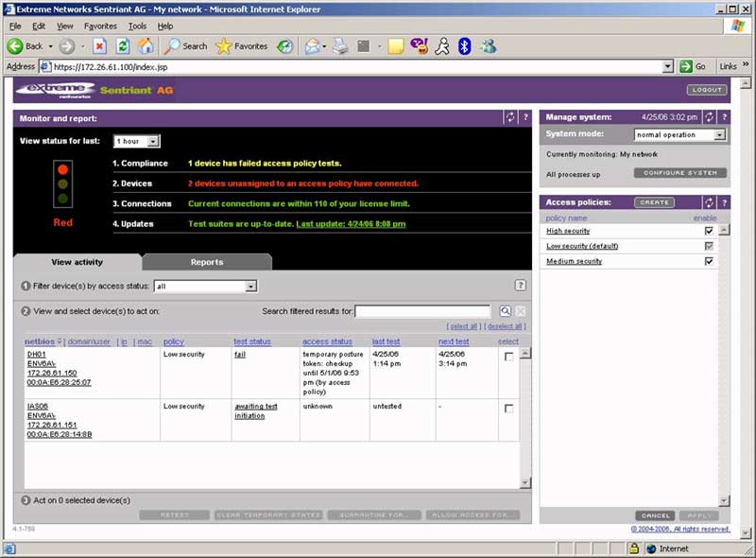The width and height of the screenshot is (756, 558).
Task: Click the fail test status link
Action: [x=240, y=355]
